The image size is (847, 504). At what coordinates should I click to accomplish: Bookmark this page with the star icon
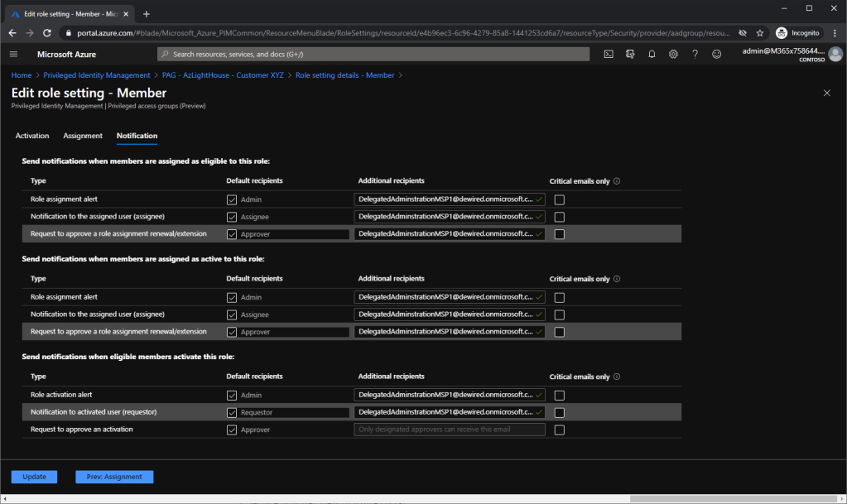(759, 33)
